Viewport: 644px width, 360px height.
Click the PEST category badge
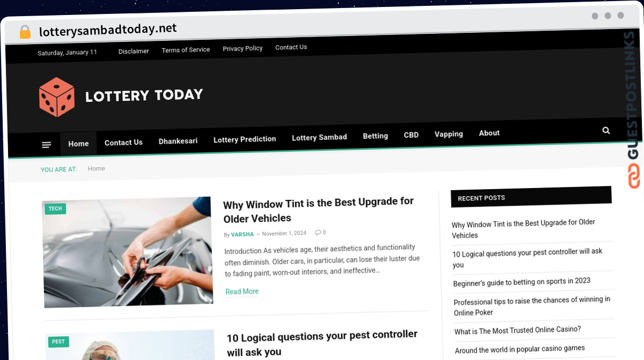(58, 342)
